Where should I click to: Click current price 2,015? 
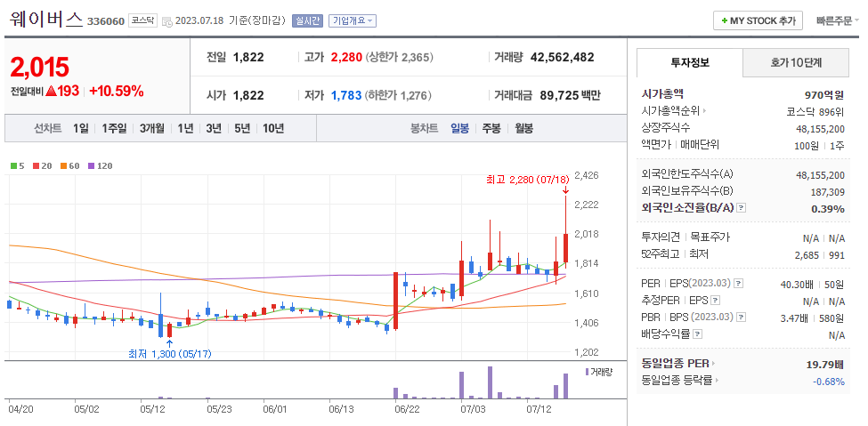click(x=39, y=67)
